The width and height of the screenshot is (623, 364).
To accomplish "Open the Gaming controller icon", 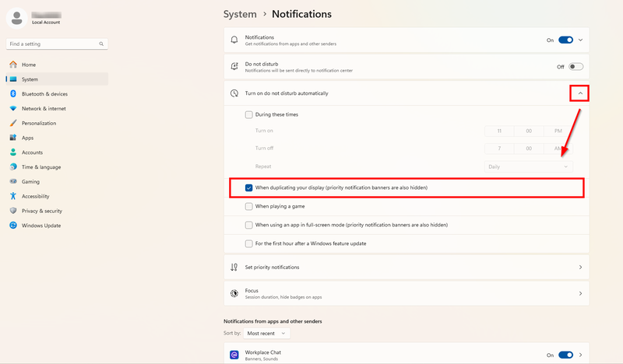I will pos(13,181).
